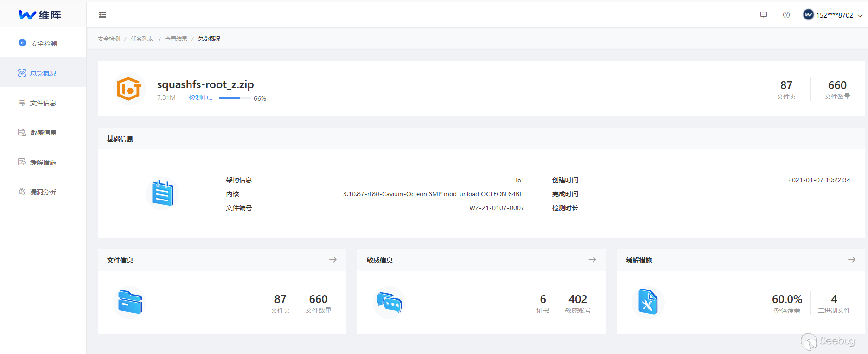Click the 安全检测 back arrow icon
The width and height of the screenshot is (868, 354).
(22, 43)
